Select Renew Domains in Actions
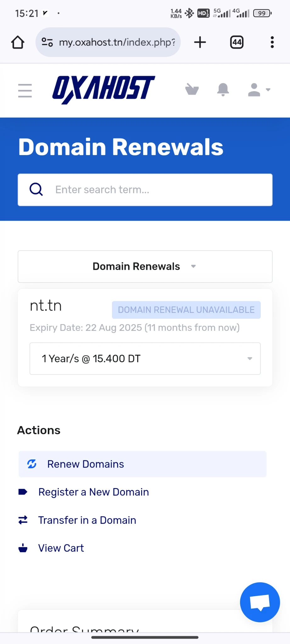This screenshot has width=290, height=644. [x=86, y=464]
